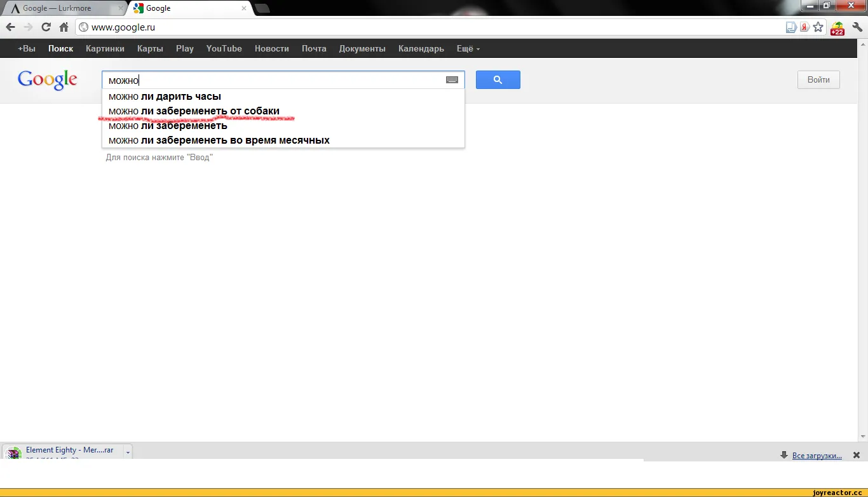Click the scrollbar up arrow

click(863, 44)
